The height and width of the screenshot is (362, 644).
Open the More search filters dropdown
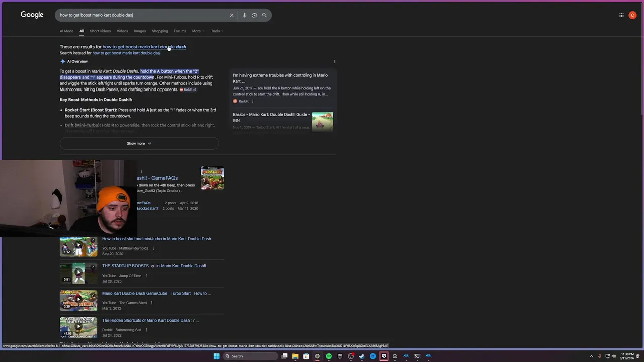tap(198, 31)
